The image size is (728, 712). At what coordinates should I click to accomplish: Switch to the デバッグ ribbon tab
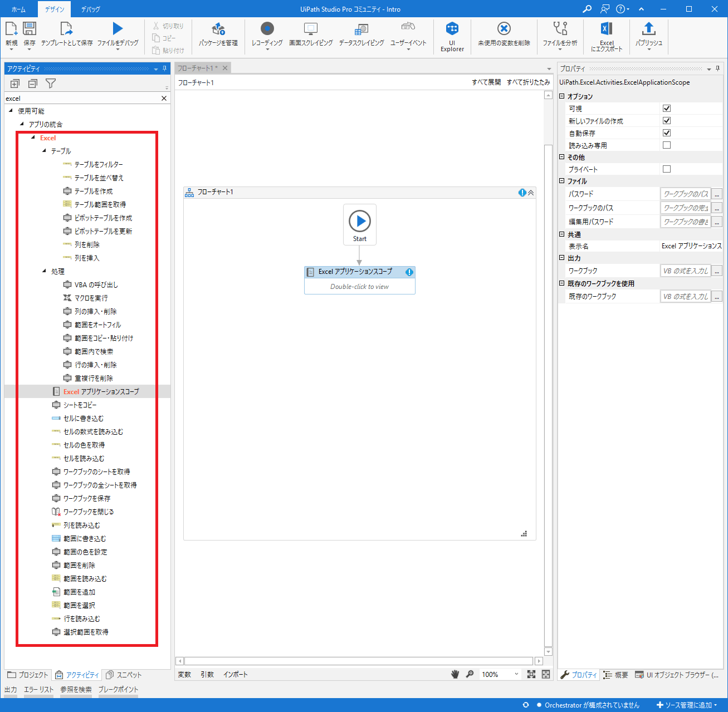(x=90, y=9)
